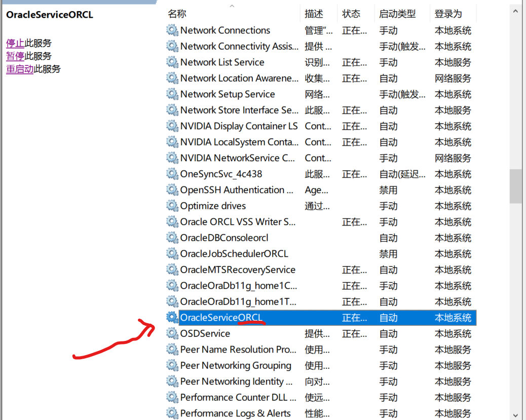Select the OSDService service name
526x420 pixels.
205,333
